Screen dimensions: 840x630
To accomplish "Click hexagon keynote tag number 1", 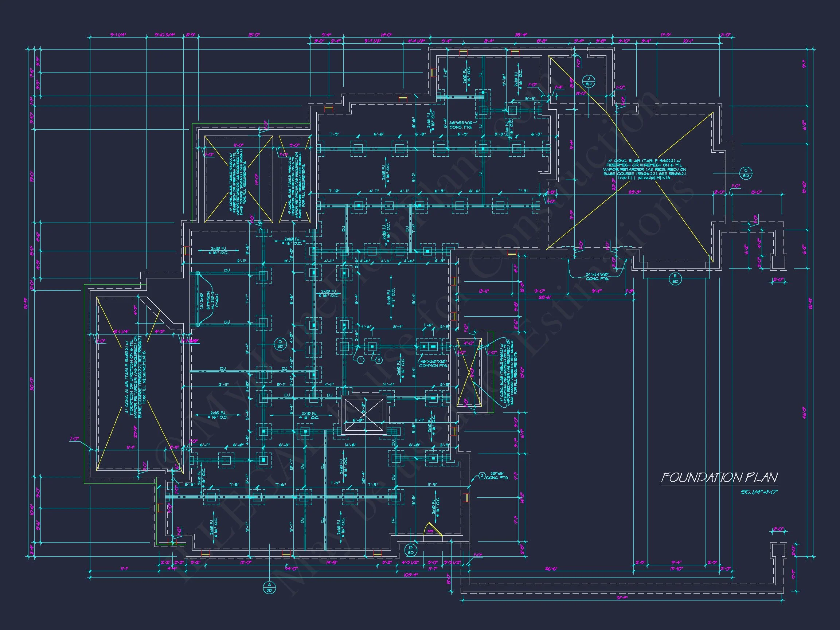I will (x=360, y=360).
